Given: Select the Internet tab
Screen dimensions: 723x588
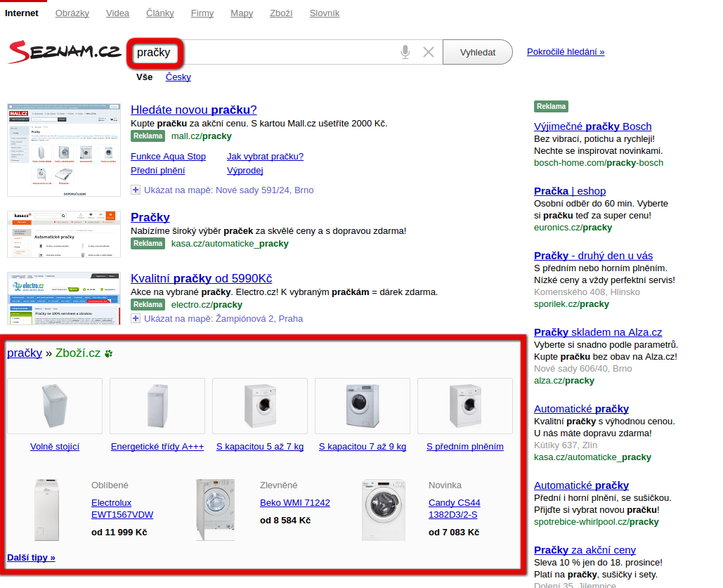Looking at the screenshot, I should (22, 13).
